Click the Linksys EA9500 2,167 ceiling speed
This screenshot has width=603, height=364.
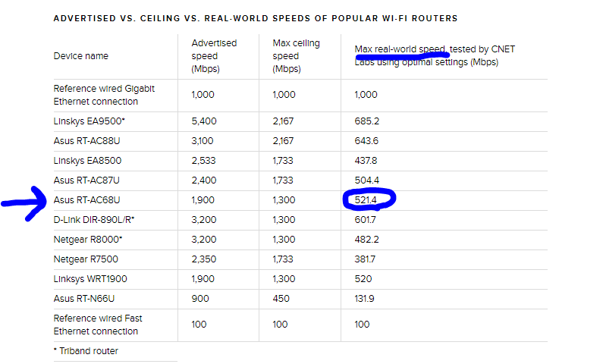pyautogui.click(x=283, y=121)
